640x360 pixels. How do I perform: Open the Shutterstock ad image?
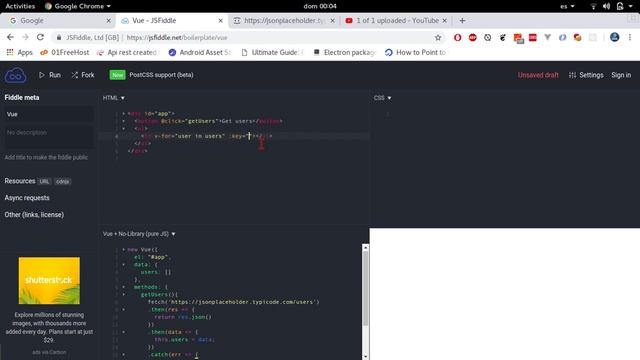49,280
